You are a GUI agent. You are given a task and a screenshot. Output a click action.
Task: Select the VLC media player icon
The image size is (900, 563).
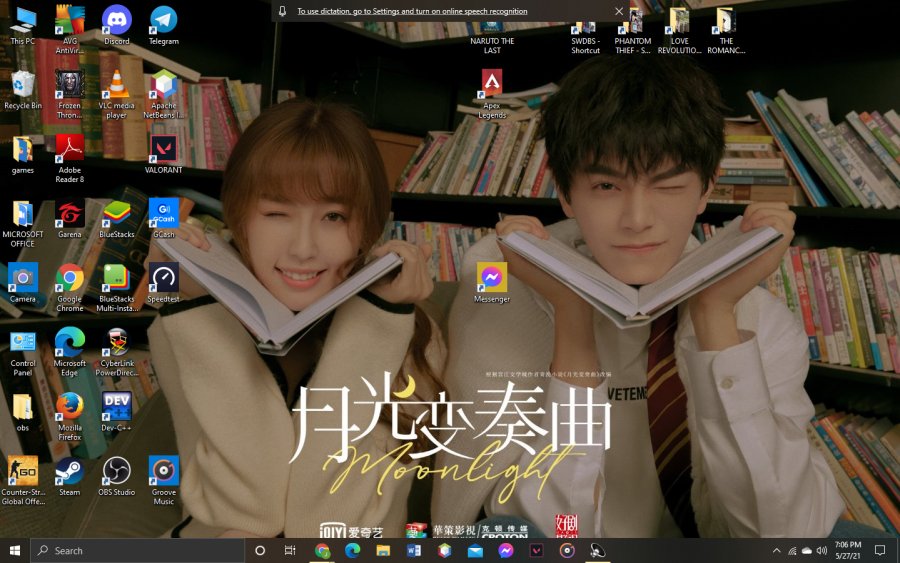(117, 85)
